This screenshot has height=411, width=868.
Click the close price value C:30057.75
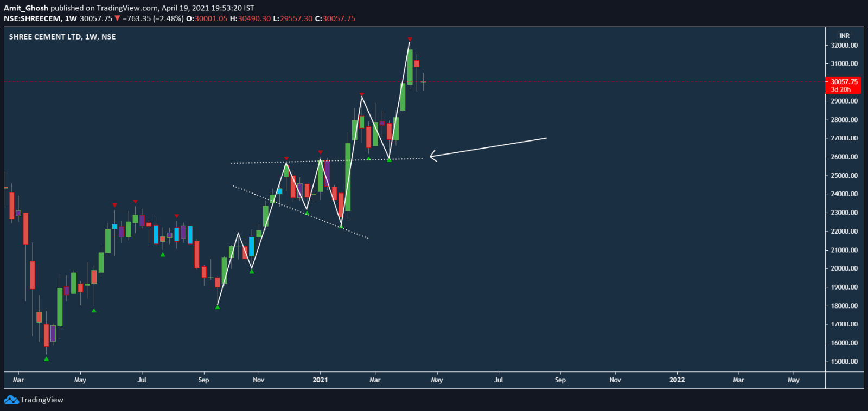[335, 18]
